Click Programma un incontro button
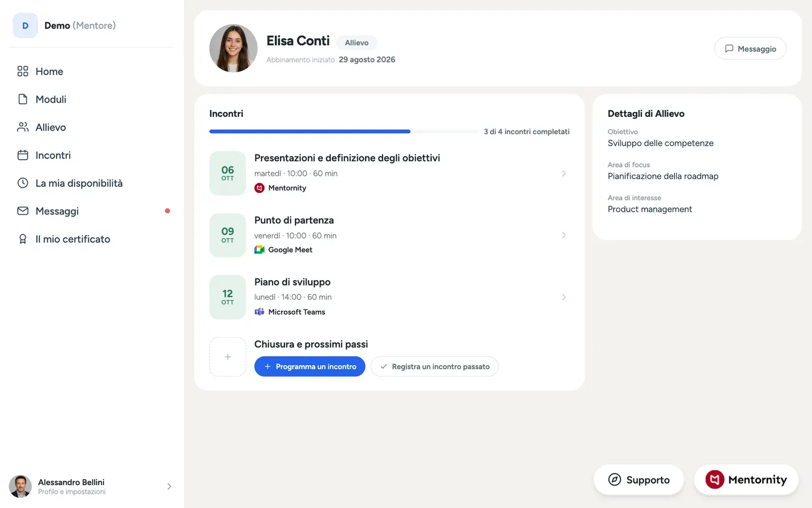812x508 pixels. (x=310, y=366)
